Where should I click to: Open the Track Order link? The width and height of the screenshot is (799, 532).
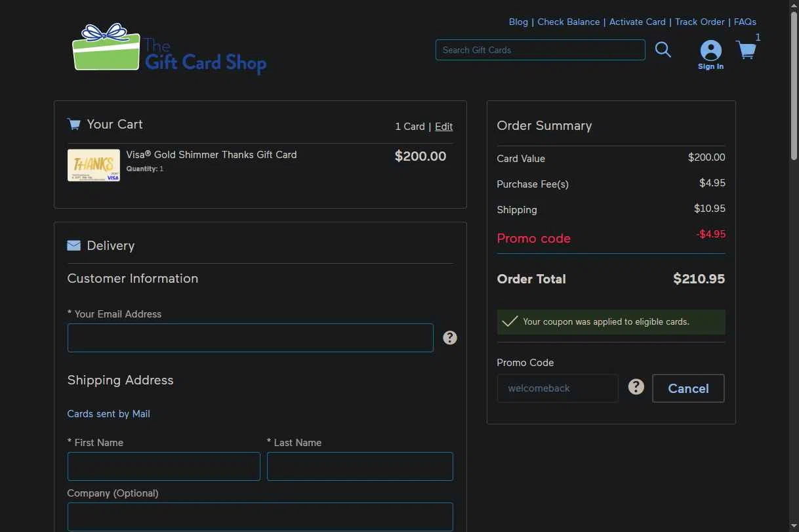700,22
